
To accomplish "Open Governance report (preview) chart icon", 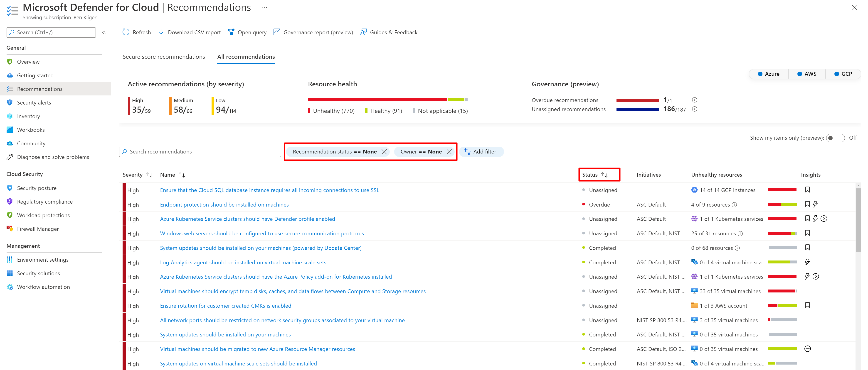I will point(277,32).
